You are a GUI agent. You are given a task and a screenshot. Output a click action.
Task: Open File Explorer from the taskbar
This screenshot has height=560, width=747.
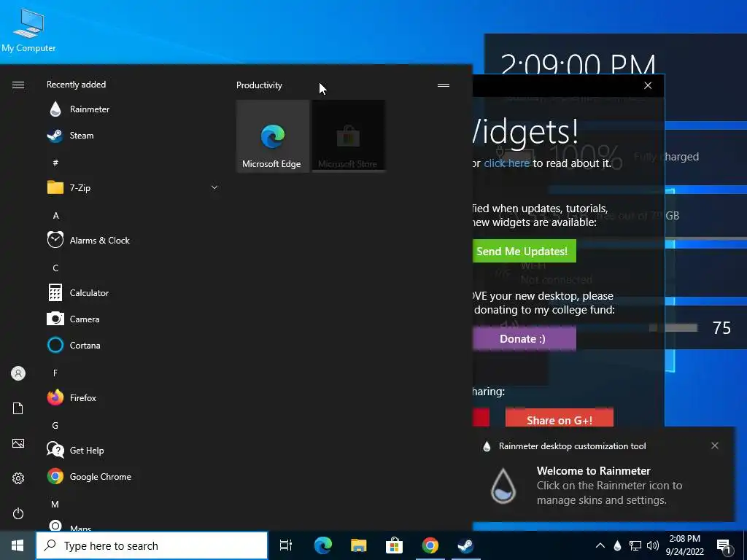point(358,545)
